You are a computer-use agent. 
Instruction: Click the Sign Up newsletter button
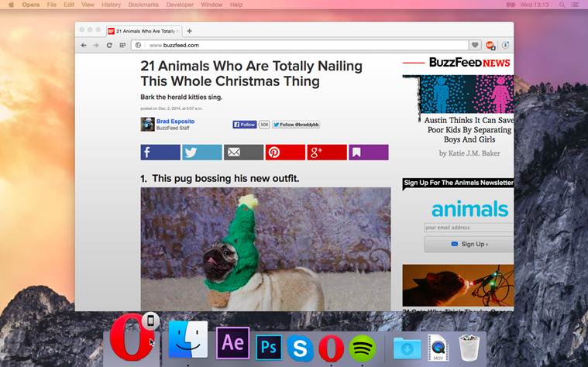[x=469, y=244]
